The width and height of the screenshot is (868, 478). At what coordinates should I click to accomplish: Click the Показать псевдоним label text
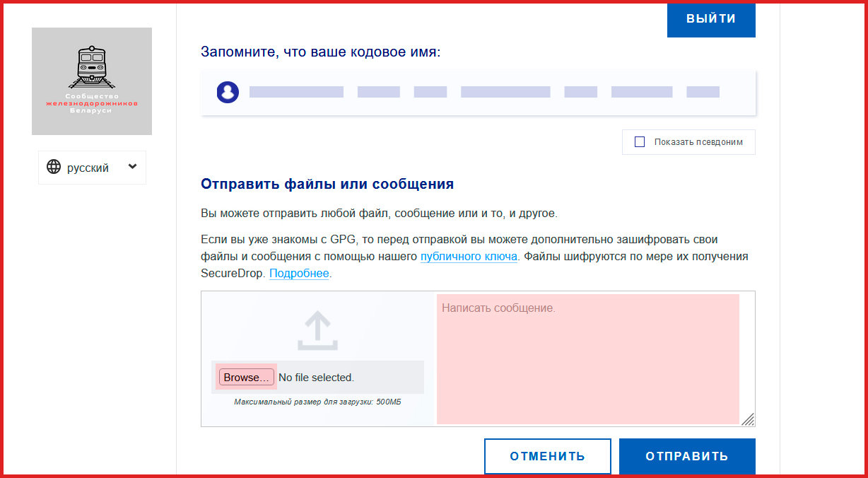point(698,142)
